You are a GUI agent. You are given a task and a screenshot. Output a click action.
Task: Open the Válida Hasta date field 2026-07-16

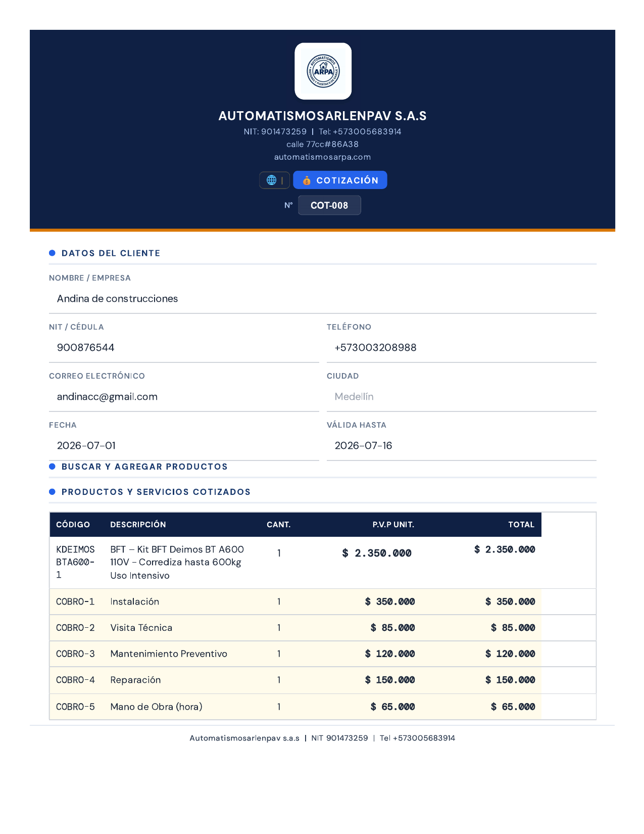click(x=462, y=446)
